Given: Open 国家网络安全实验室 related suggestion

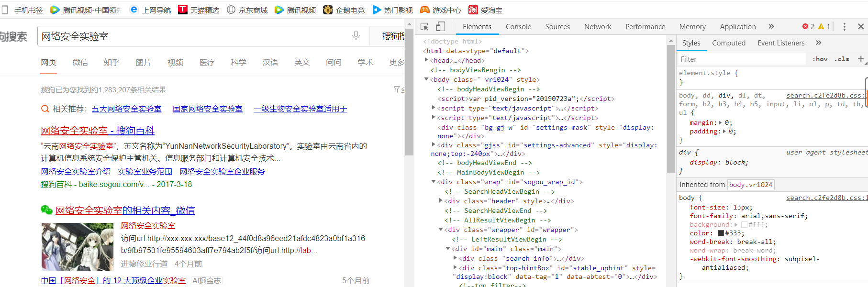Looking at the screenshot, I should pos(208,109).
